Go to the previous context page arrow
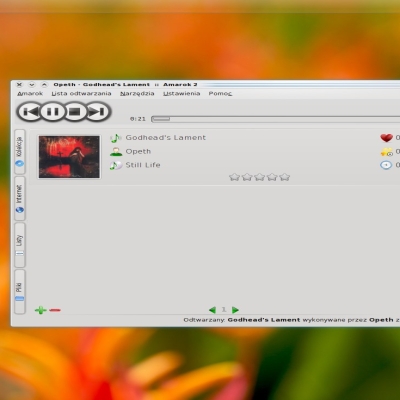Image resolution: width=400 pixels, height=400 pixels. click(x=212, y=310)
